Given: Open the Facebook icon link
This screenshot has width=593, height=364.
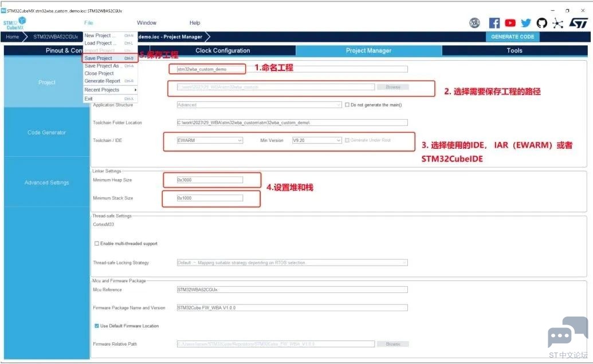Looking at the screenshot, I should pyautogui.click(x=494, y=23).
